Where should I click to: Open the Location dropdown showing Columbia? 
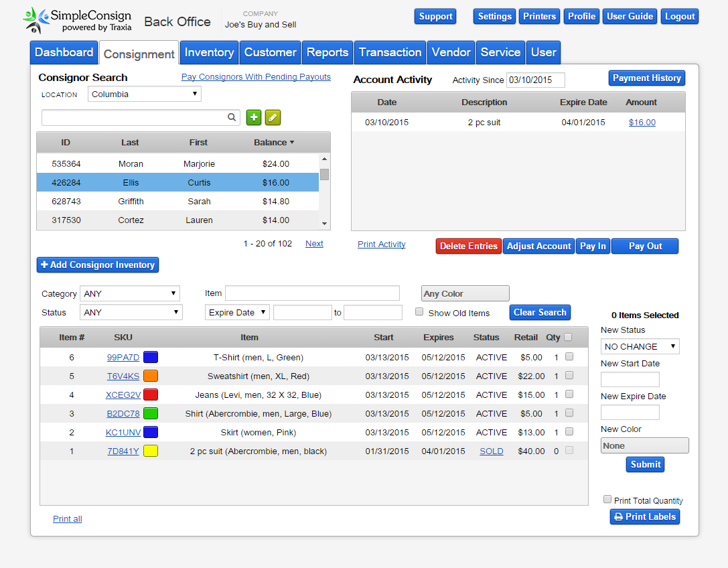coord(145,94)
